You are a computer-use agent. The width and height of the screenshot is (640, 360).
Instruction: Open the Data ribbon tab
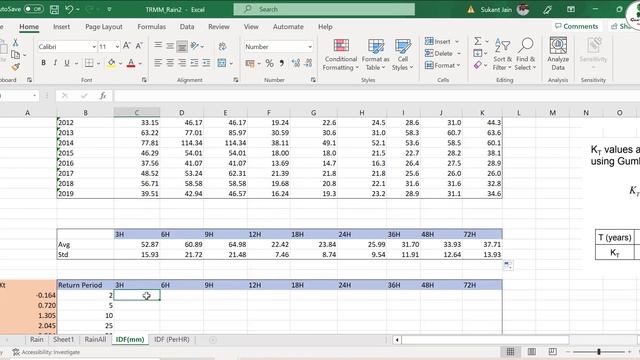pyautogui.click(x=187, y=27)
